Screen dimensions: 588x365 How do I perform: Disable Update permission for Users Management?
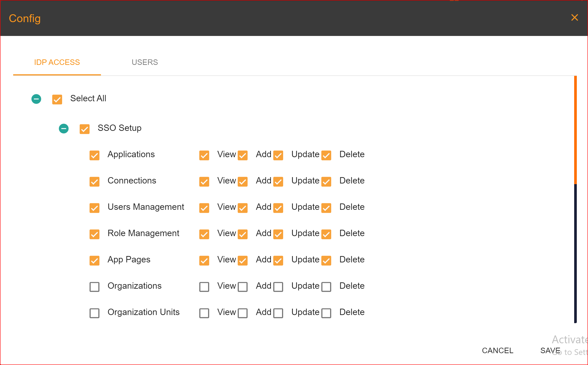coord(278,208)
